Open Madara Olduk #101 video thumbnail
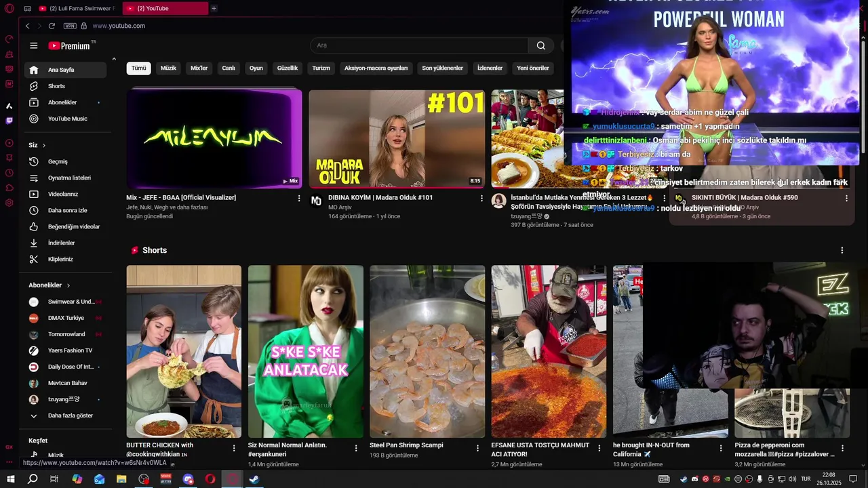 397,138
